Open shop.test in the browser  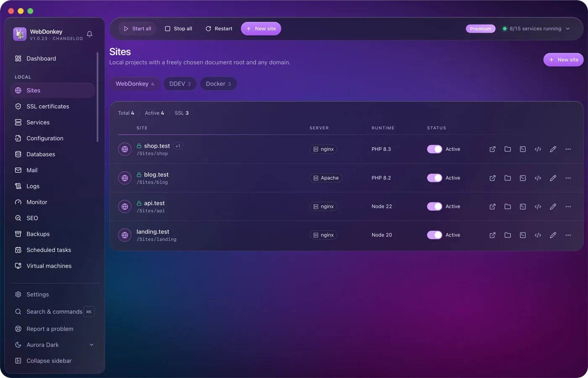(493, 149)
